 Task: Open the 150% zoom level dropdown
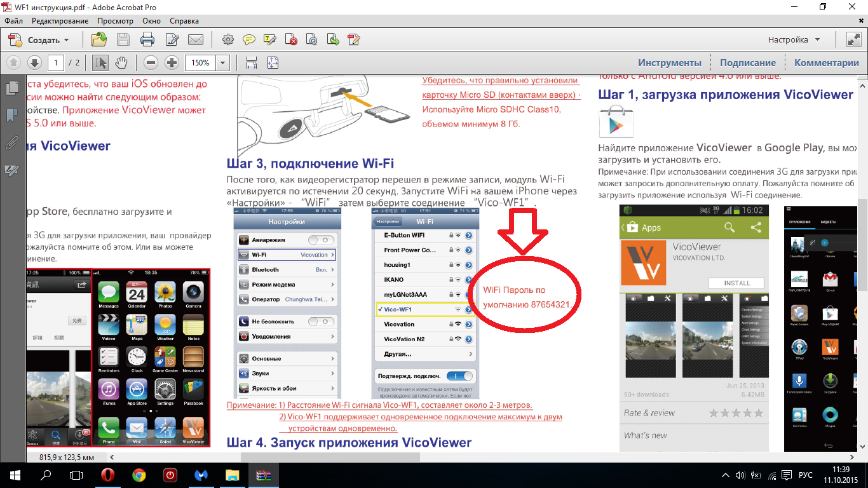pos(222,63)
